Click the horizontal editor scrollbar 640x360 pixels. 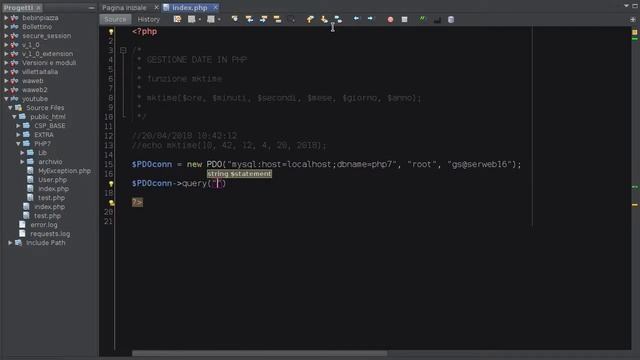[x=259, y=353]
